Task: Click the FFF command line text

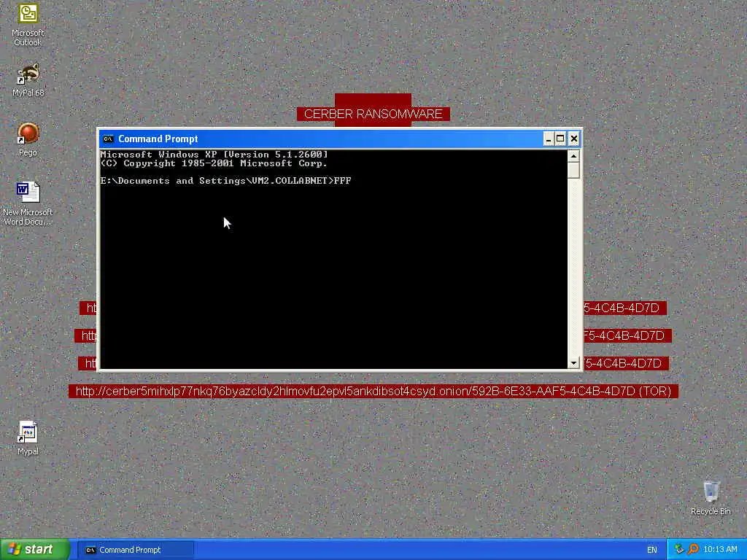Action: [343, 181]
